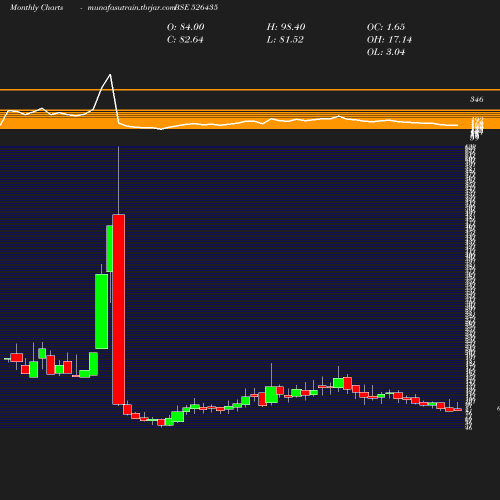Click the tallest red candlestick body
Screen dimensions: 500x500
[119, 309]
